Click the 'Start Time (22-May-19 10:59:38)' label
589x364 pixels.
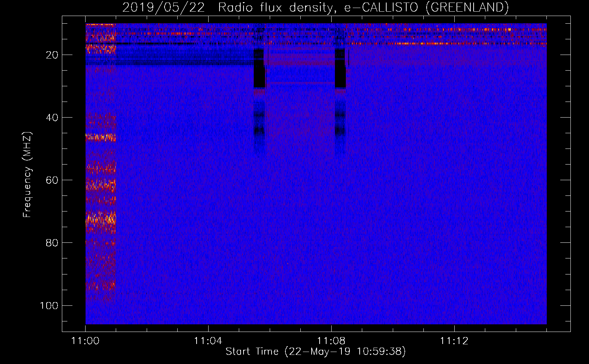coord(316,352)
